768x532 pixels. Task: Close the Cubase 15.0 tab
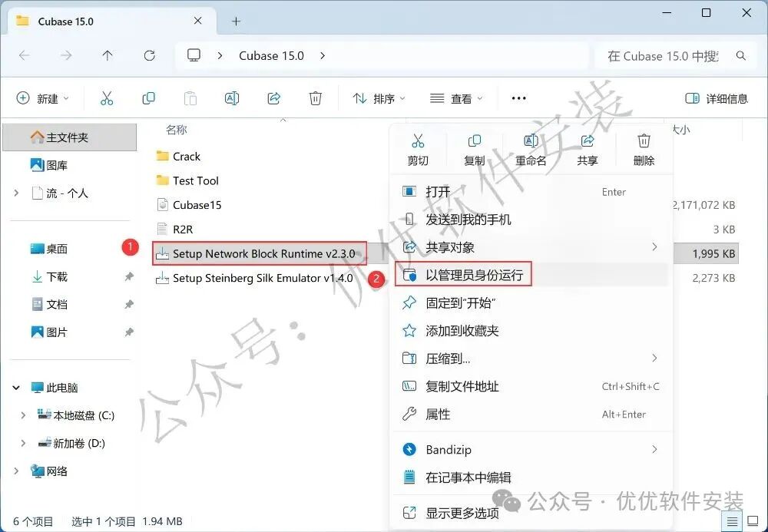click(198, 21)
